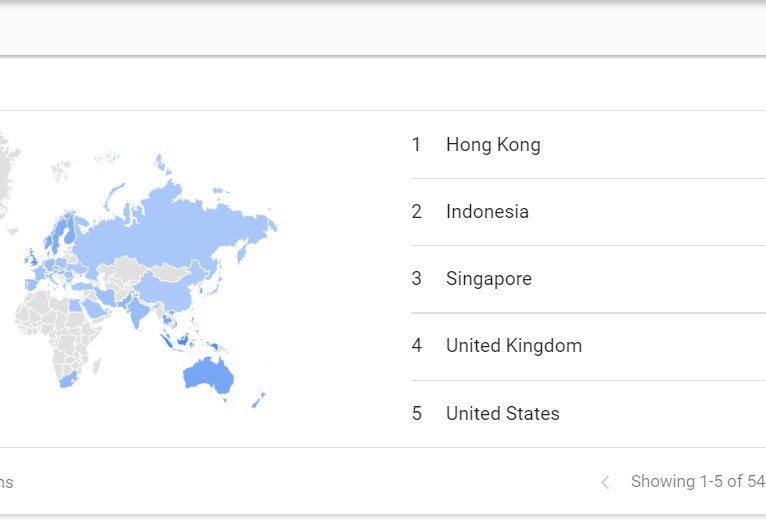Click gray Mongolia region on map

point(170,271)
